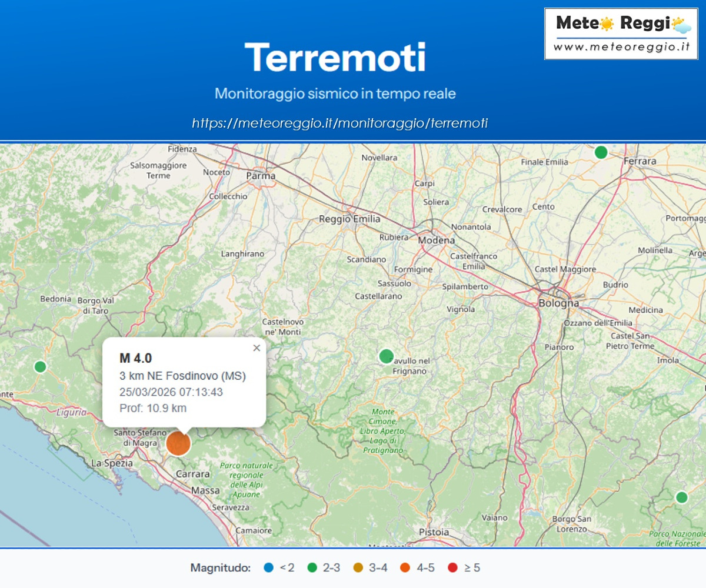
Task: Select the green earthquake marker in the bottom-right corner
Action: pos(681,498)
